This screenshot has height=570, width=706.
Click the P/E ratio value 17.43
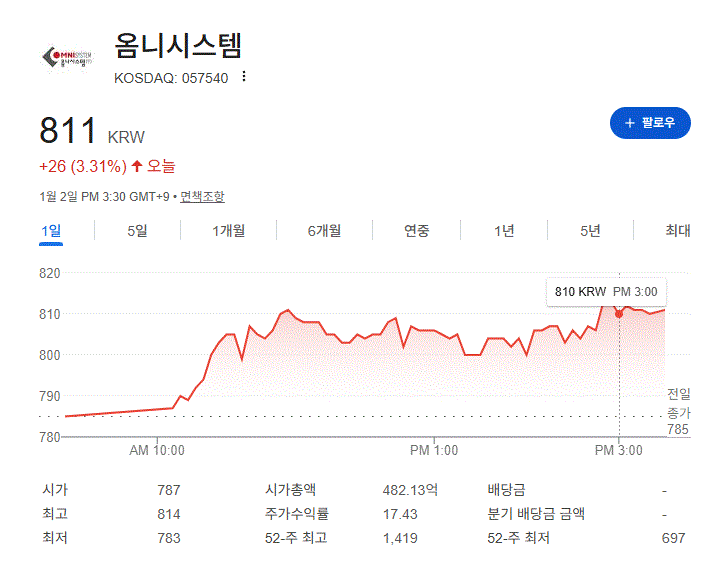click(400, 514)
